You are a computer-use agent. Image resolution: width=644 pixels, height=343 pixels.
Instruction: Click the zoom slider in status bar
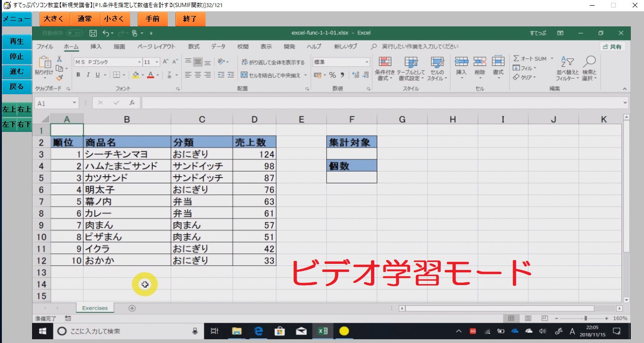click(x=586, y=318)
